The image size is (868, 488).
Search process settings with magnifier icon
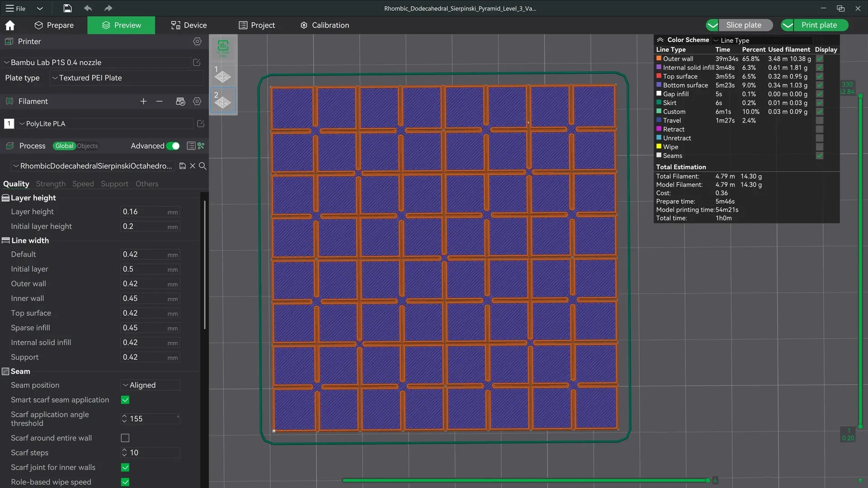coord(203,166)
